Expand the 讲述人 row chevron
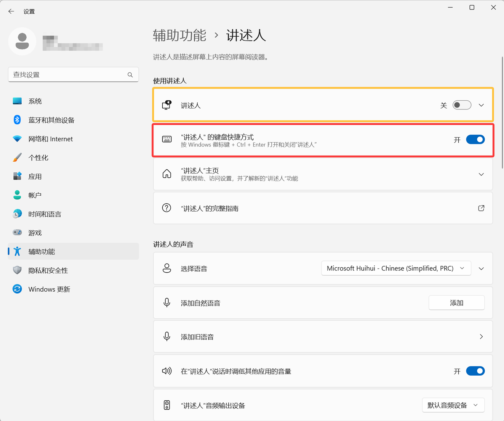Image resolution: width=504 pixels, height=421 pixels. pyautogui.click(x=481, y=105)
